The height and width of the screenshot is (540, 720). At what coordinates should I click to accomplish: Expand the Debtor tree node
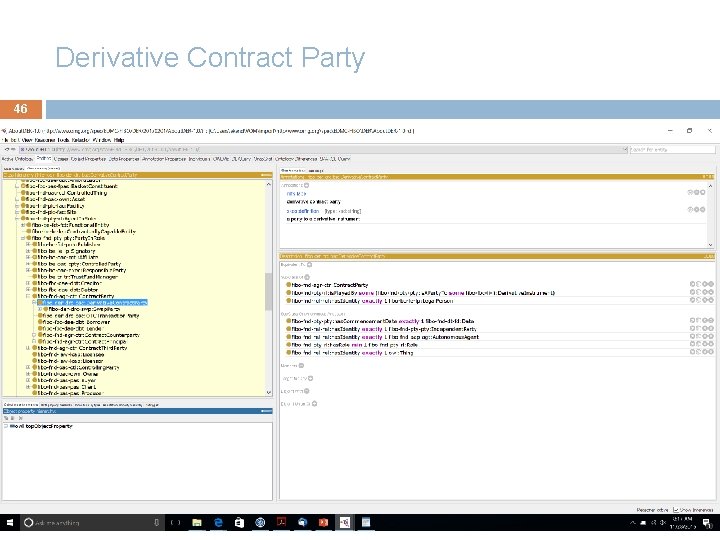[x=28, y=290]
